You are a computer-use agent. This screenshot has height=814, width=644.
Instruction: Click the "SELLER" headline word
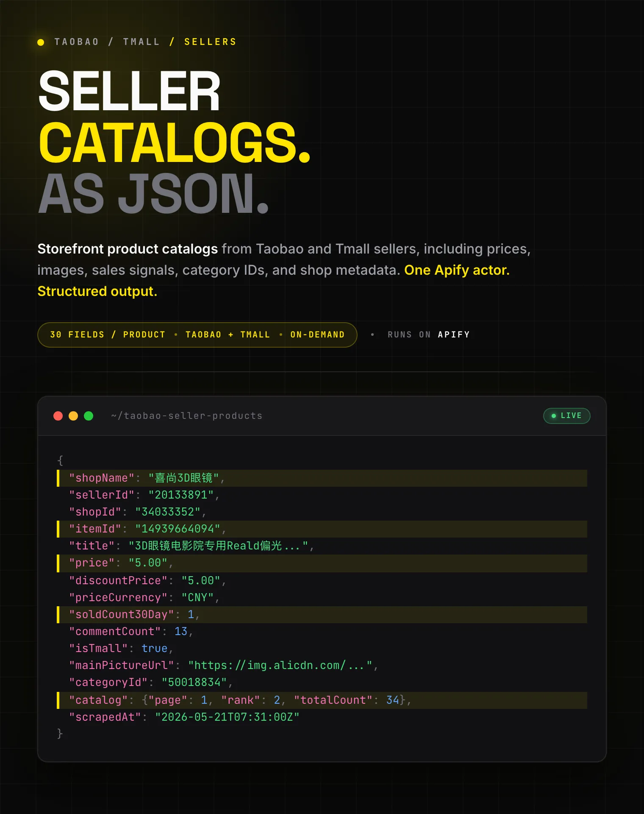[129, 91]
